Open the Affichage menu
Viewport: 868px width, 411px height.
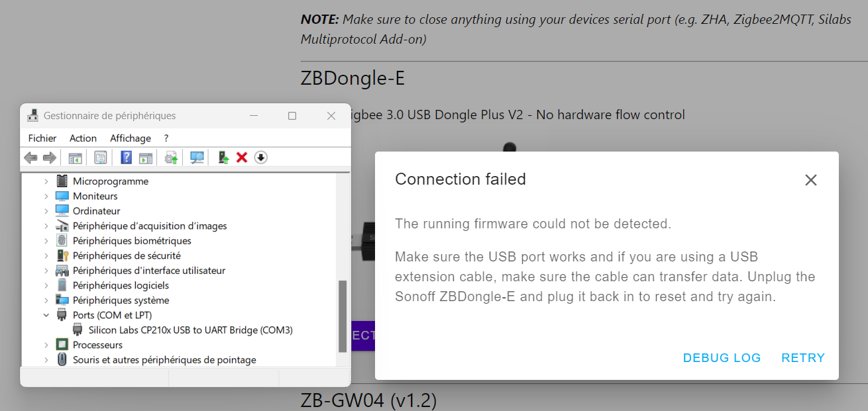(131, 138)
